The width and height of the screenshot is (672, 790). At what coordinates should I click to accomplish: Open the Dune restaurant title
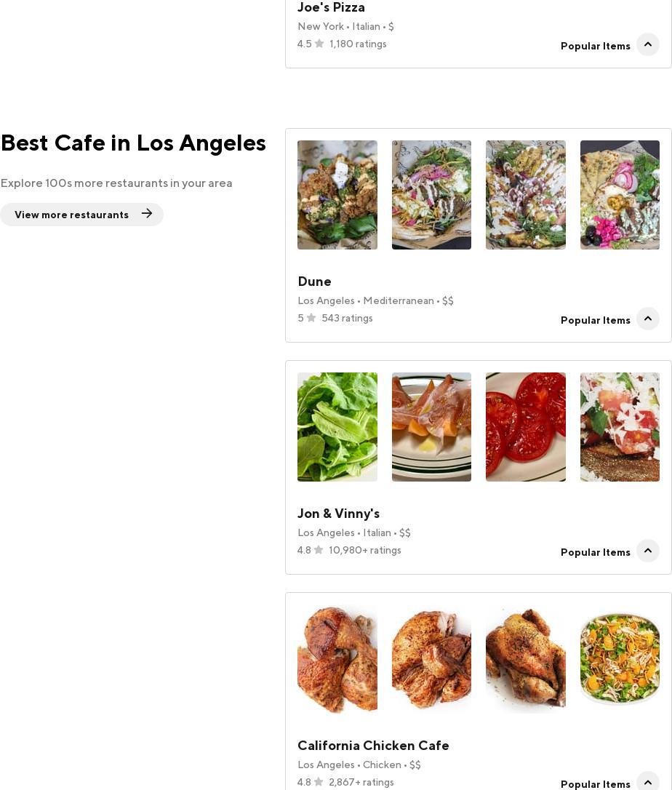[x=314, y=282]
